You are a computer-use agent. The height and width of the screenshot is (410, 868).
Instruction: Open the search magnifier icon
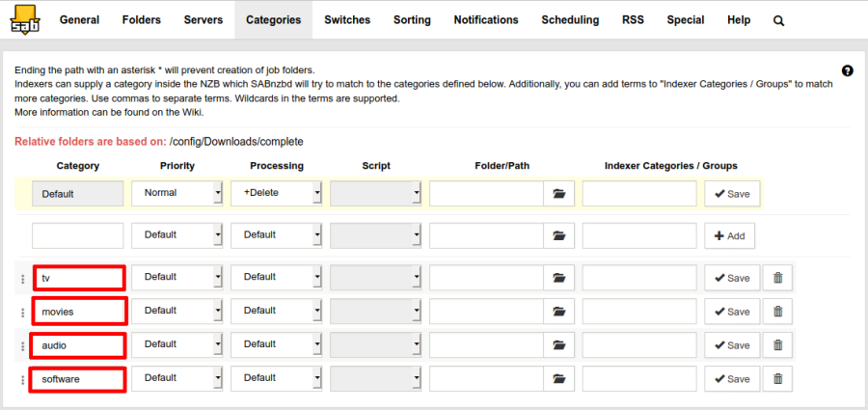(778, 20)
